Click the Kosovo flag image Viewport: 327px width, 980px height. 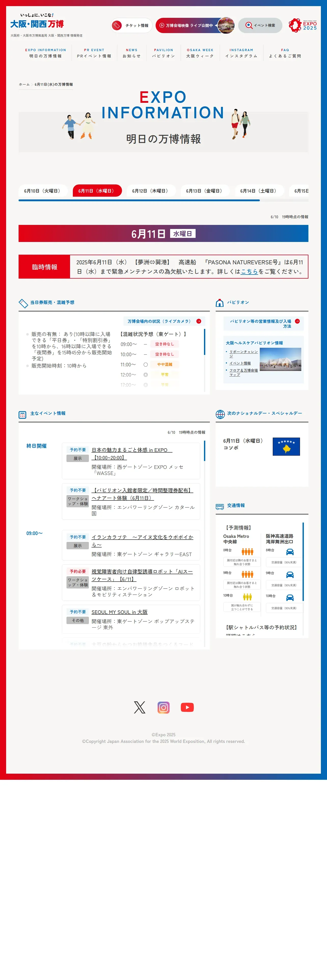click(286, 446)
